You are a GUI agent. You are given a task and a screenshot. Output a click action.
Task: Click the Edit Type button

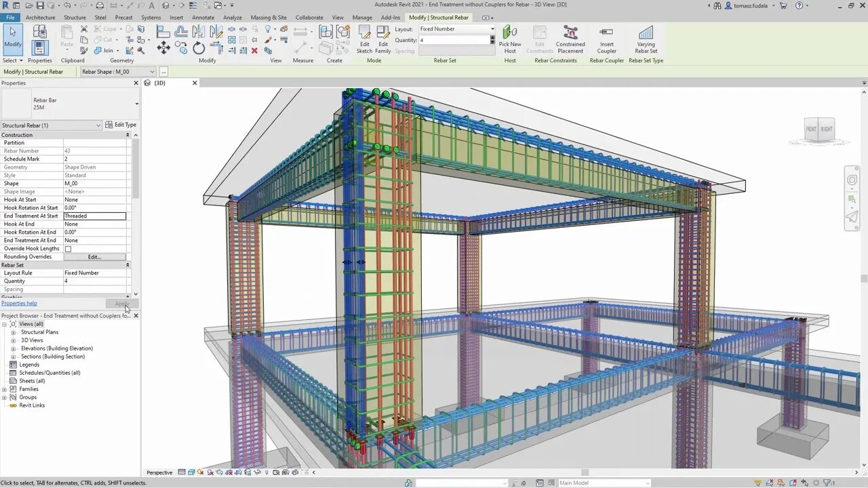121,125
